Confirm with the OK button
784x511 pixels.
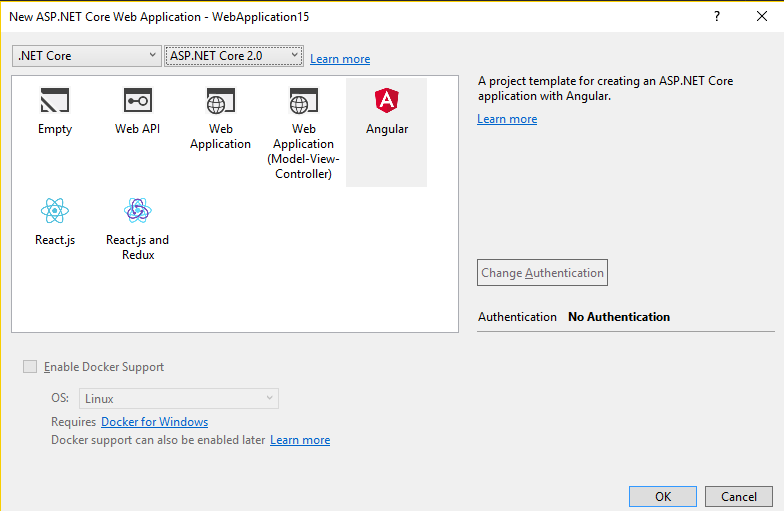662,497
